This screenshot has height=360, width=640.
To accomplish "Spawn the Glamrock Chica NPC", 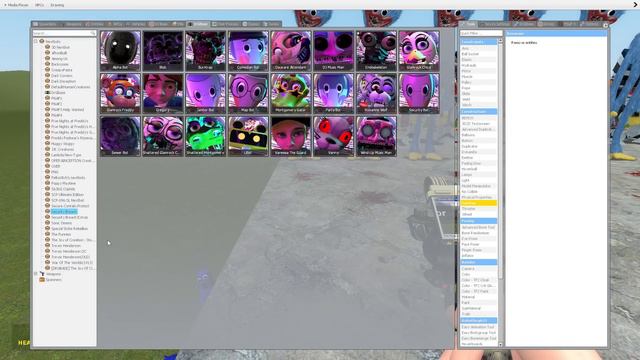I will 419,51.
